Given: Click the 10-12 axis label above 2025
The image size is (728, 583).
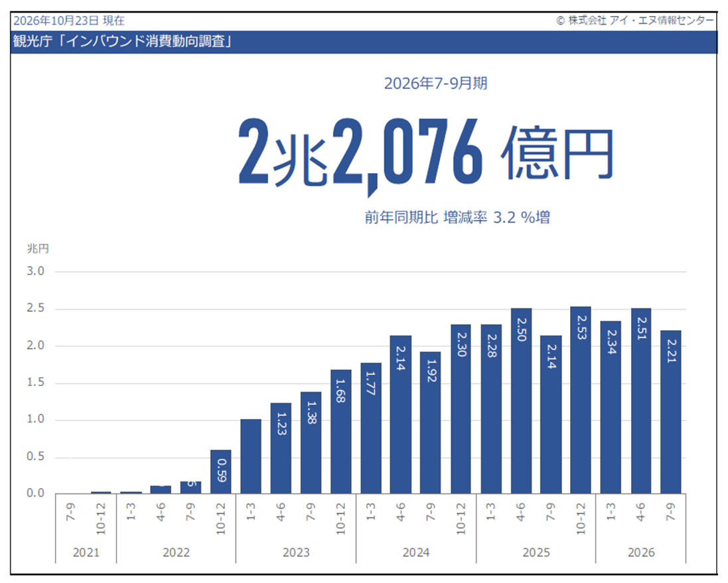Looking at the screenshot, I should click(581, 518).
